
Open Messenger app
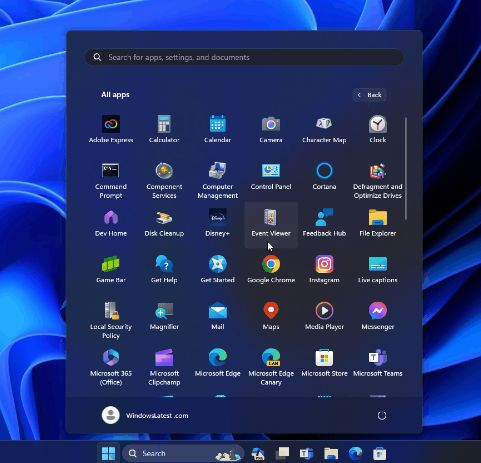coord(378,317)
